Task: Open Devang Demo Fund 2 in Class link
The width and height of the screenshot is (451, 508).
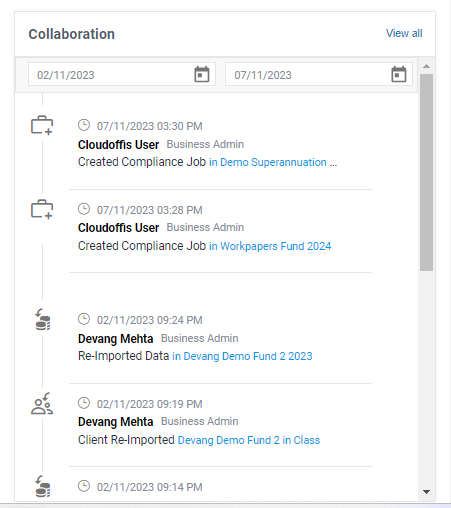Action: click(249, 440)
